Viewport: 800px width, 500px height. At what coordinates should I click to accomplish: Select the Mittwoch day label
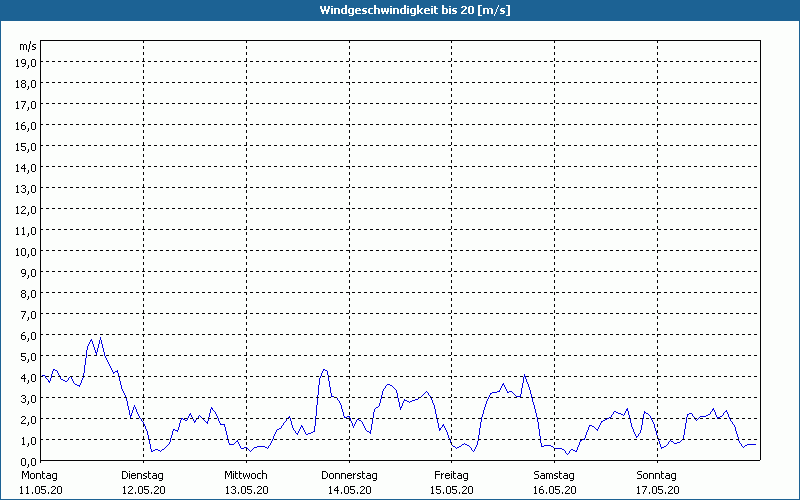click(x=245, y=475)
